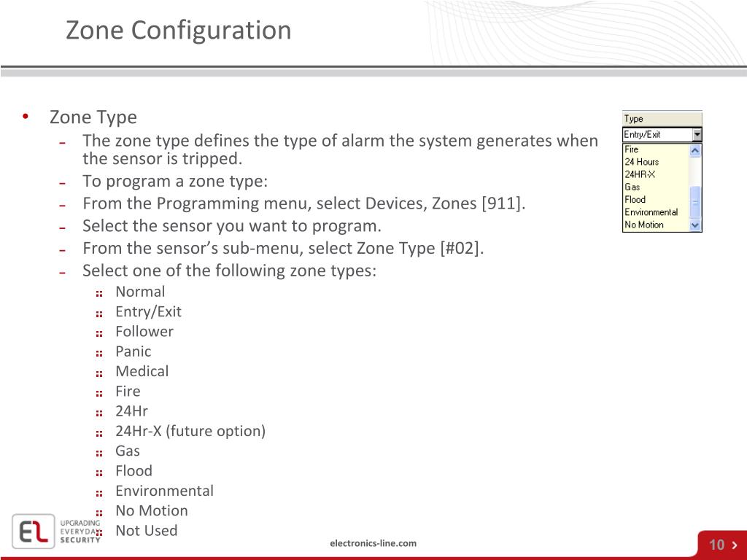Click the Fire zone type bullet
747x560 pixels.
pos(128,392)
